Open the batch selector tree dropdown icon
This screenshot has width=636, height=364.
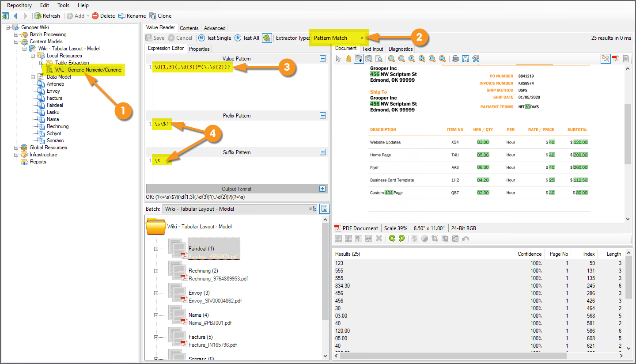coord(312,209)
